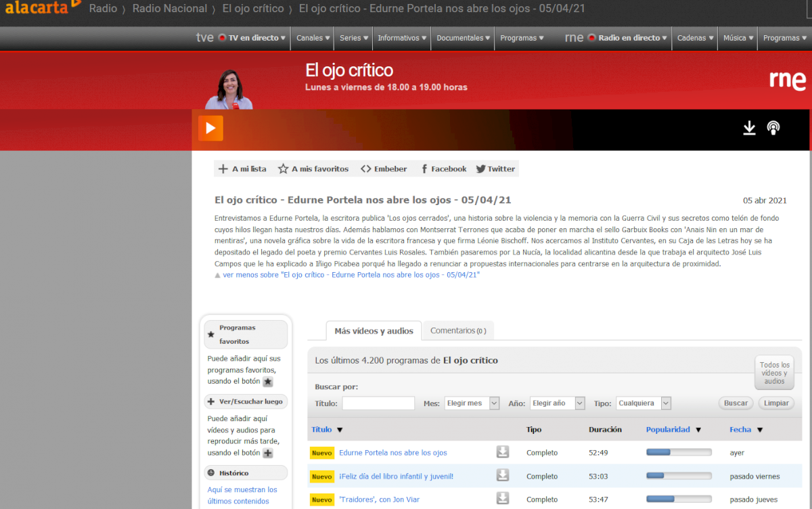Open the Embeber embed code option
This screenshot has width=812, height=509.
pos(384,169)
